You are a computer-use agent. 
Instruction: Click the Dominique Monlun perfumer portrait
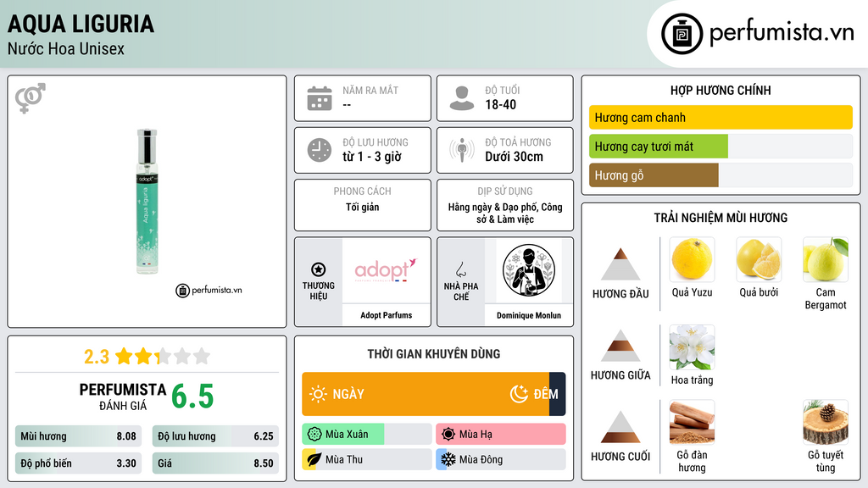(529, 270)
